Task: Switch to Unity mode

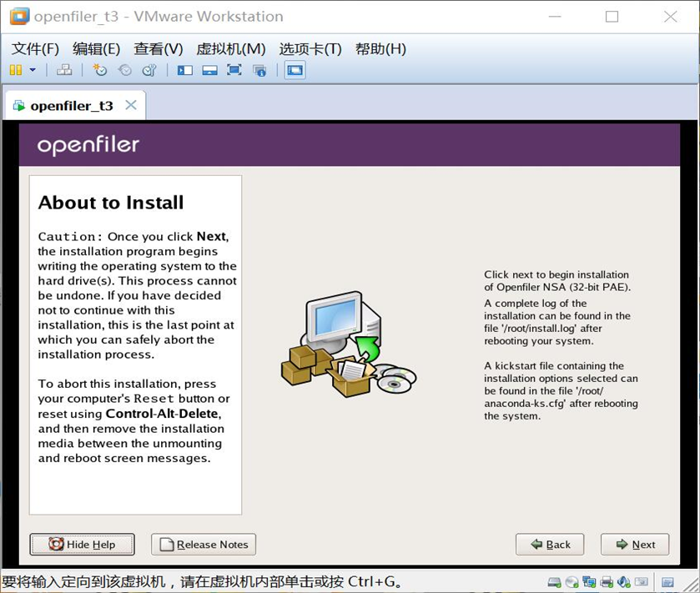Action: [259, 70]
